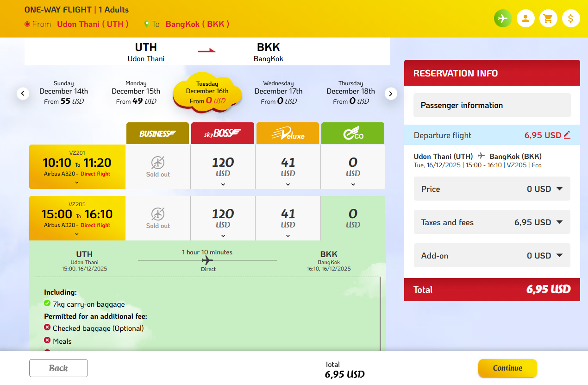This screenshot has height=385, width=588.
Task: Click the green location pin next to To
Action: [147, 24]
